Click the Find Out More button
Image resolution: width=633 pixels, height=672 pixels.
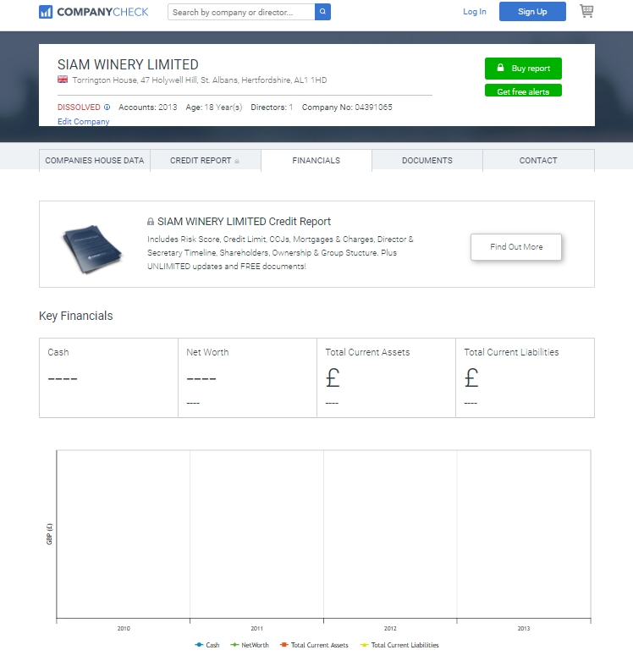516,247
